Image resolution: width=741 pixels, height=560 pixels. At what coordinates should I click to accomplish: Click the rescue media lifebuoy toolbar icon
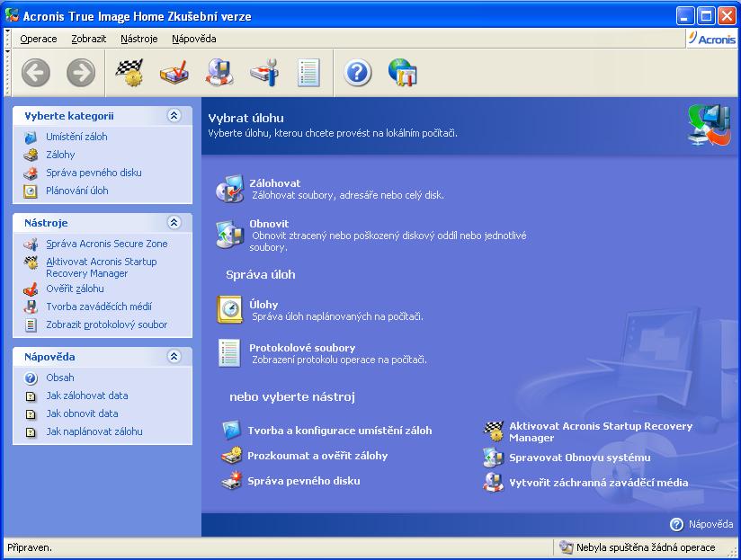219,73
